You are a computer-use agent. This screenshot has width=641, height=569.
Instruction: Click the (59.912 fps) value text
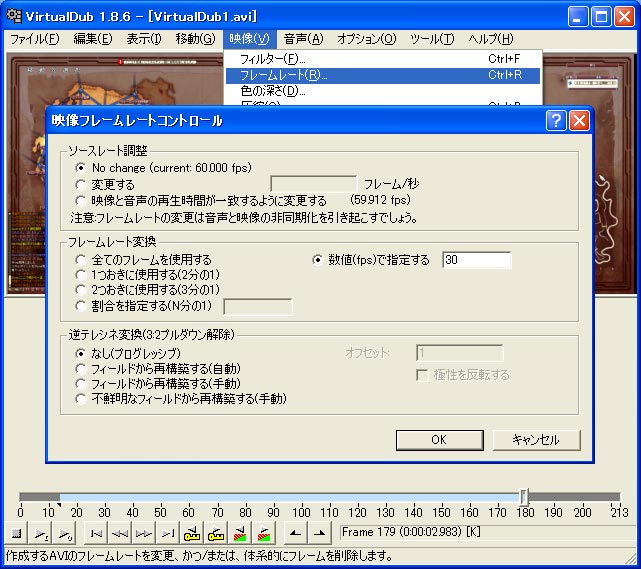coord(380,200)
